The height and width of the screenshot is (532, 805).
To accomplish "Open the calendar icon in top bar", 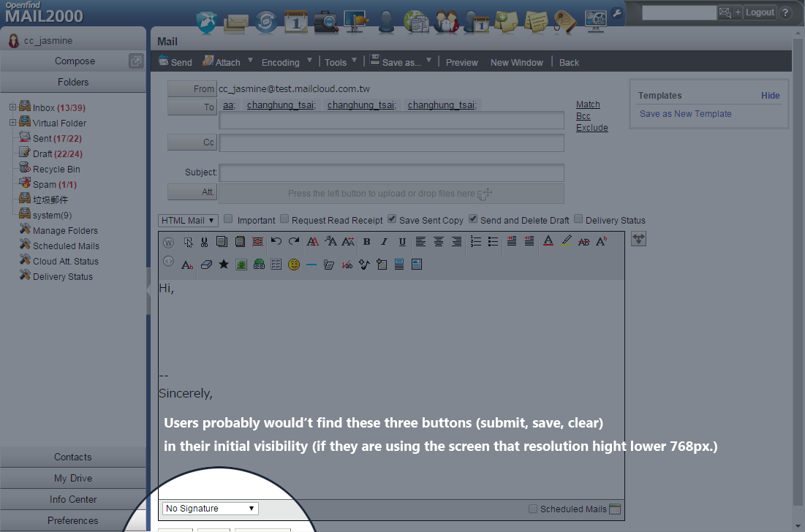I will [296, 22].
